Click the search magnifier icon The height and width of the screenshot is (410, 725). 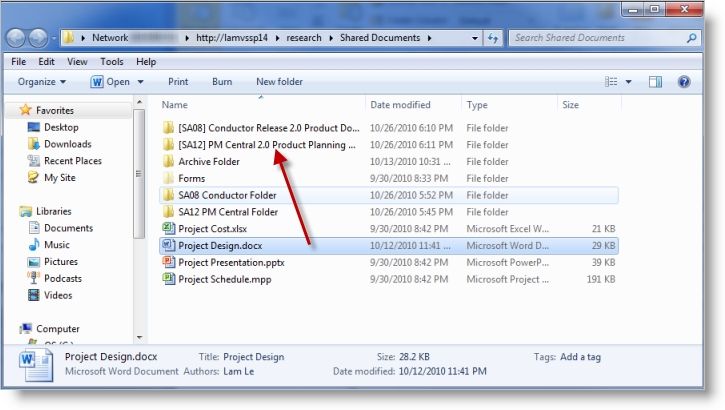click(692, 38)
